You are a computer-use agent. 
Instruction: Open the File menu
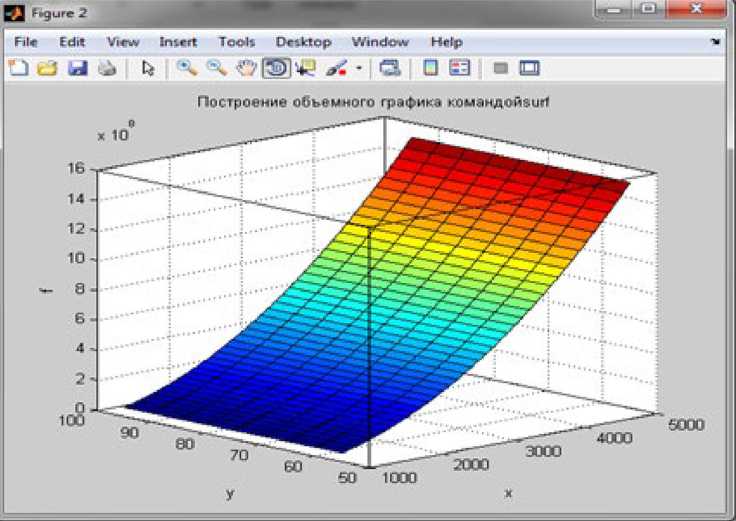click(x=26, y=42)
